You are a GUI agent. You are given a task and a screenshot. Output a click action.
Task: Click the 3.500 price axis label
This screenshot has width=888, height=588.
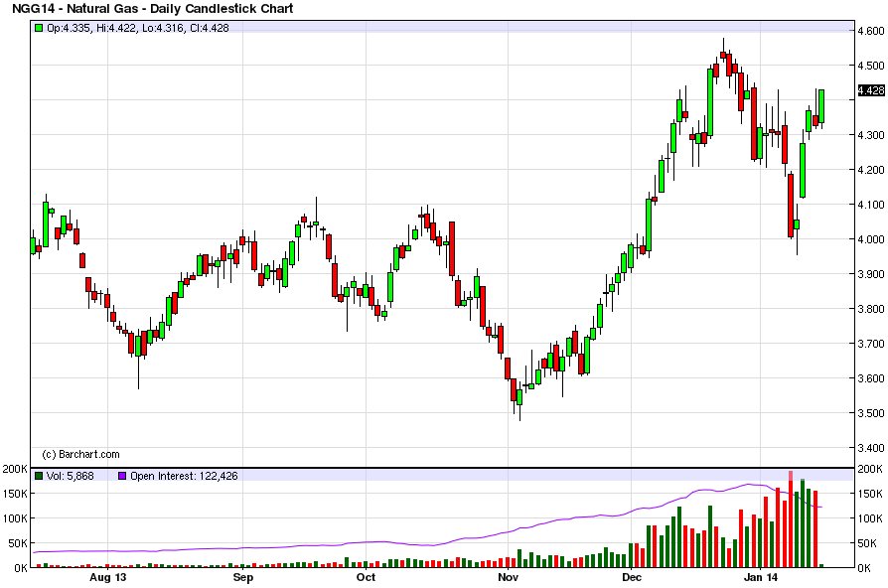[871, 413]
